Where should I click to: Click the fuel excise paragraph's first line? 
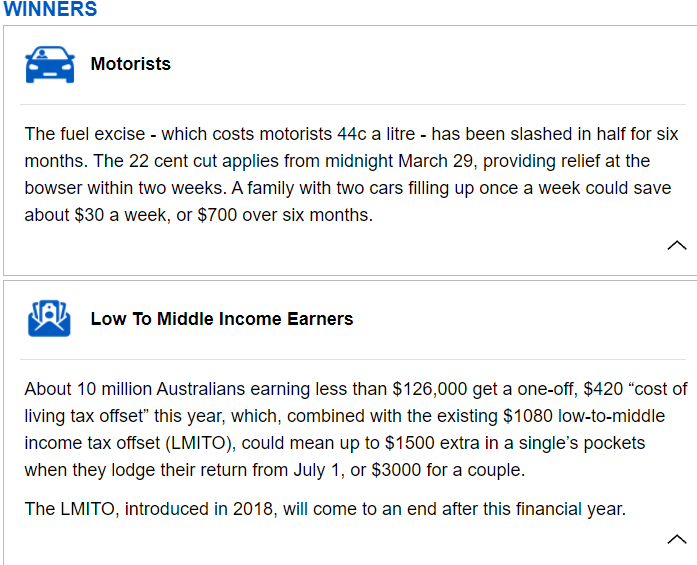351,134
